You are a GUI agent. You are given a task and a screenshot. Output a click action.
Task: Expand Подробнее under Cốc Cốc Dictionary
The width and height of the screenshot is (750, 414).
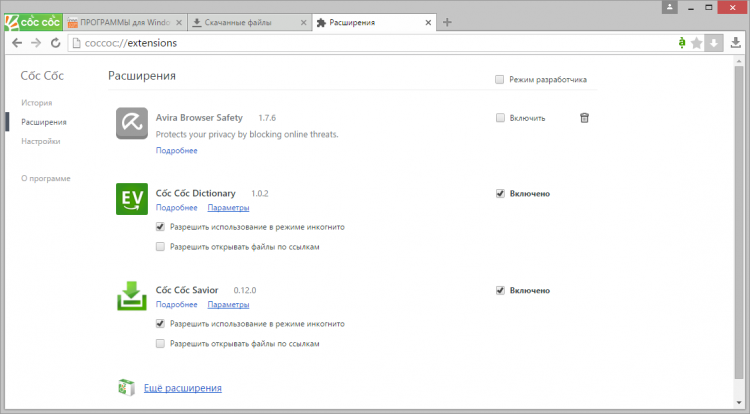(176, 208)
